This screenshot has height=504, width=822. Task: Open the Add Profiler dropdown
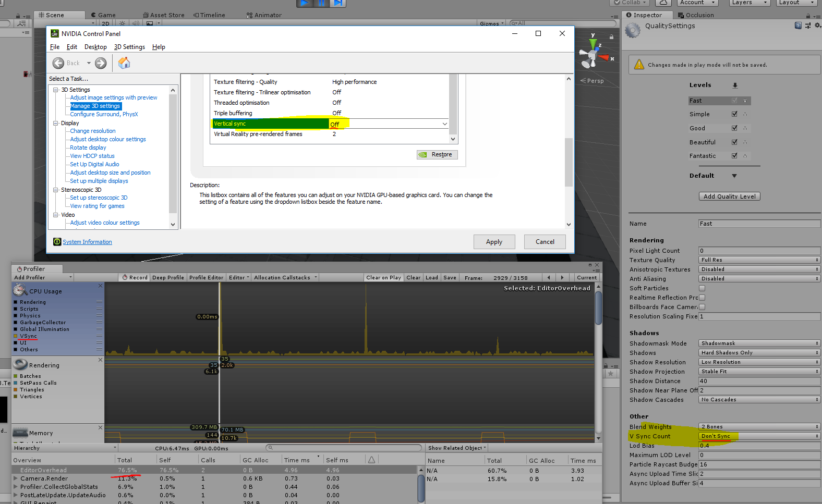pos(43,278)
